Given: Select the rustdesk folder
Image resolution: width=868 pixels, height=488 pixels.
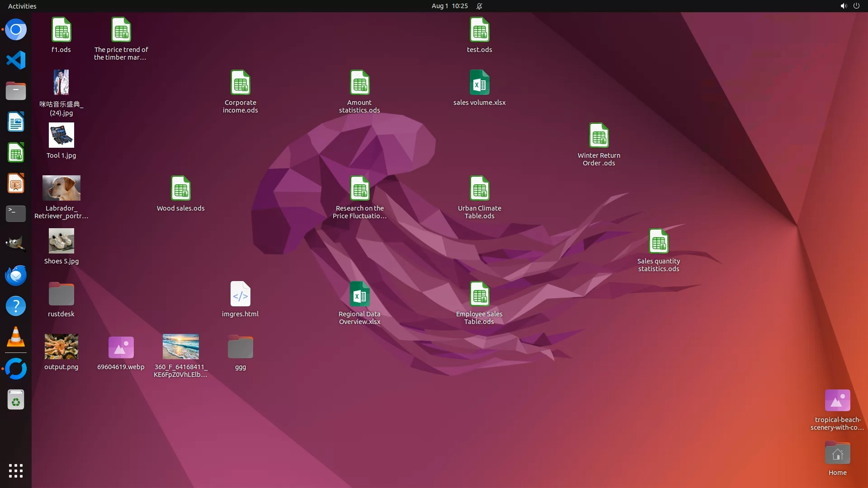Looking at the screenshot, I should [61, 294].
